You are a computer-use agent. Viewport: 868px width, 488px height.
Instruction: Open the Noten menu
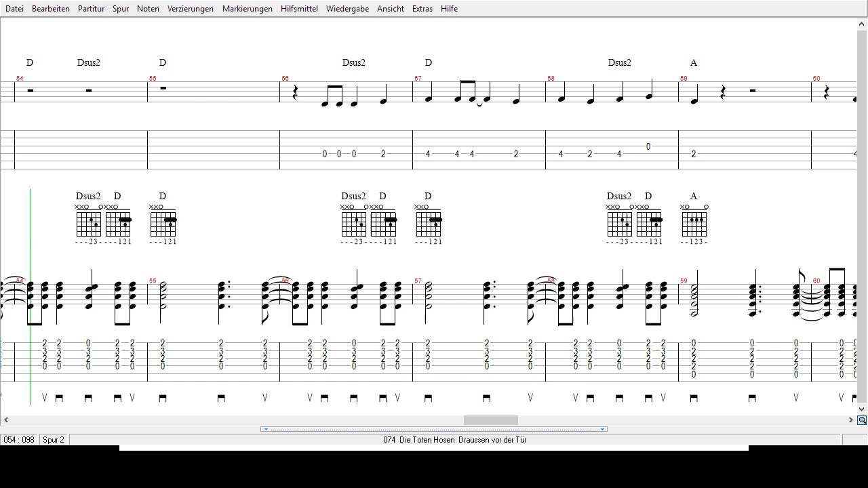tap(148, 9)
